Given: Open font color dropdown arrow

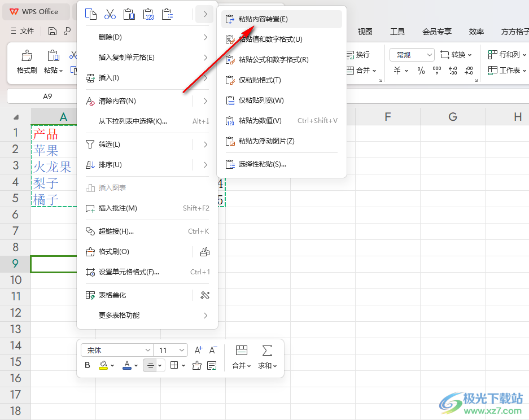Looking at the screenshot, I should (136, 365).
